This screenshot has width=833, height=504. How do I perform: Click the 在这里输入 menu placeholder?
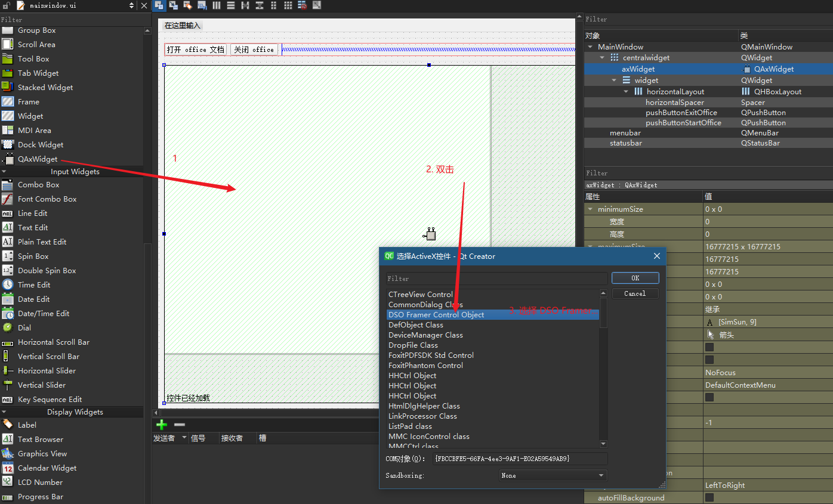(x=183, y=25)
